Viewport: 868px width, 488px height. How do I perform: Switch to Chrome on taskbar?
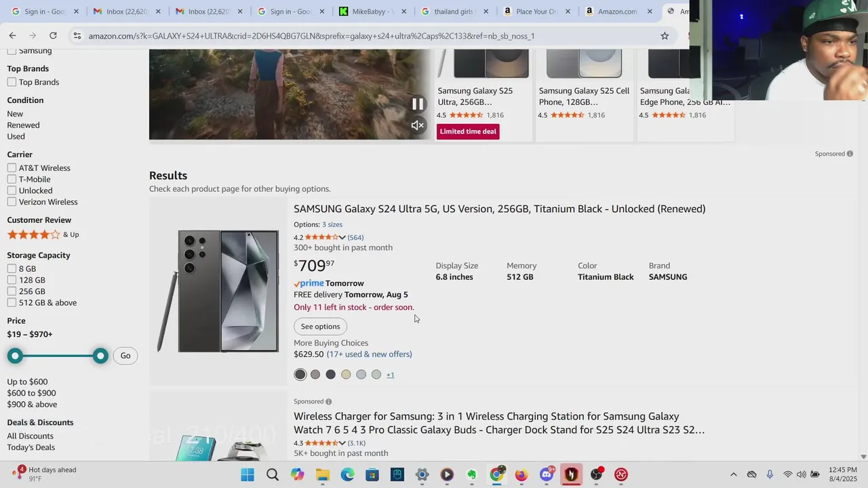click(x=496, y=474)
